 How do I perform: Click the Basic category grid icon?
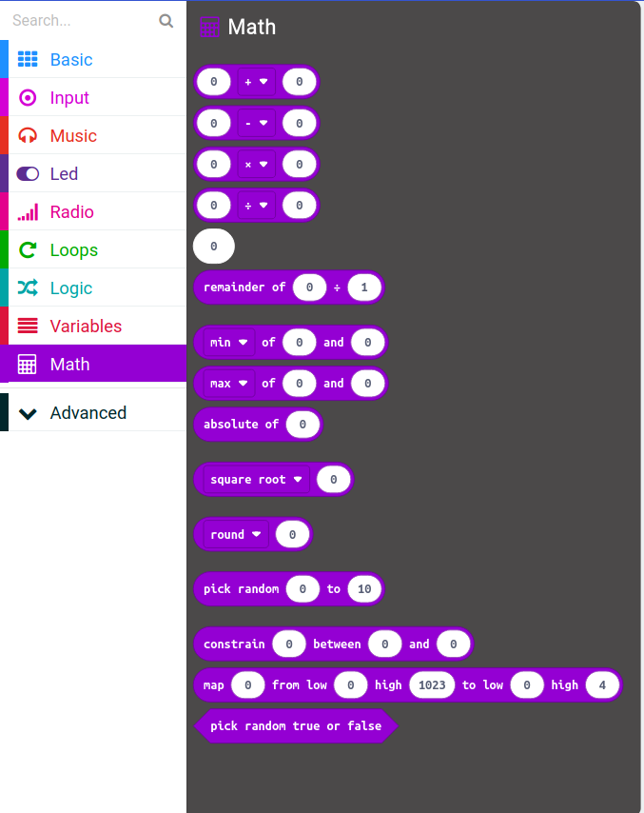pos(28,59)
